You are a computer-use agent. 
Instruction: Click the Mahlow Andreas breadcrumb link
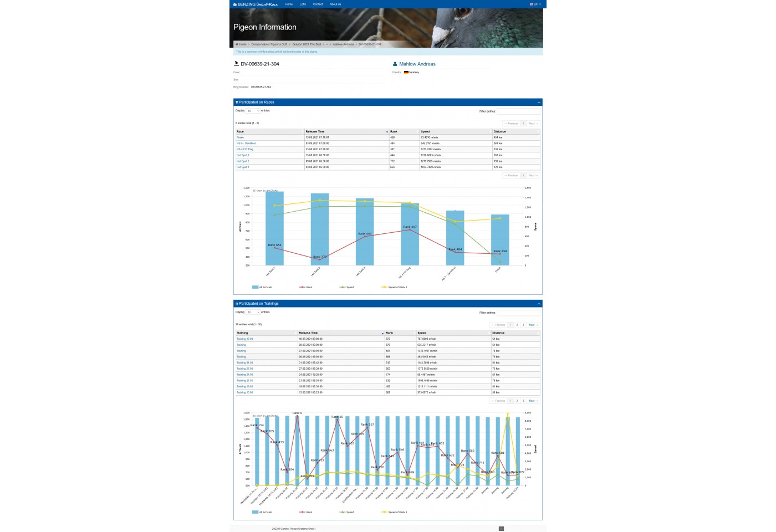coord(343,44)
